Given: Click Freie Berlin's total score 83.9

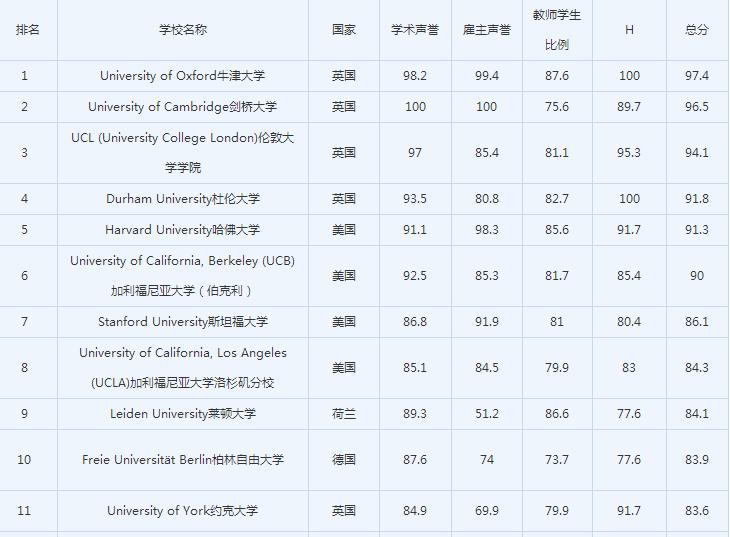Looking at the screenshot, I should click(x=697, y=460).
